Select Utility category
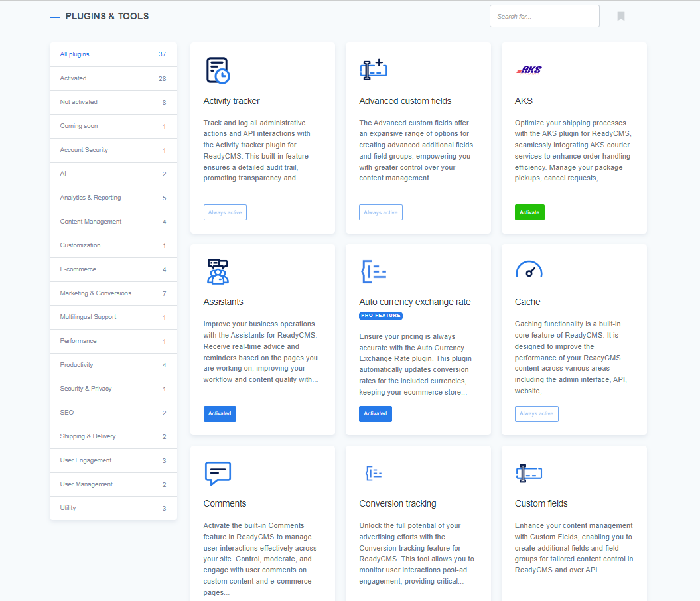Image resolution: width=700 pixels, height=601 pixels. 113,508
